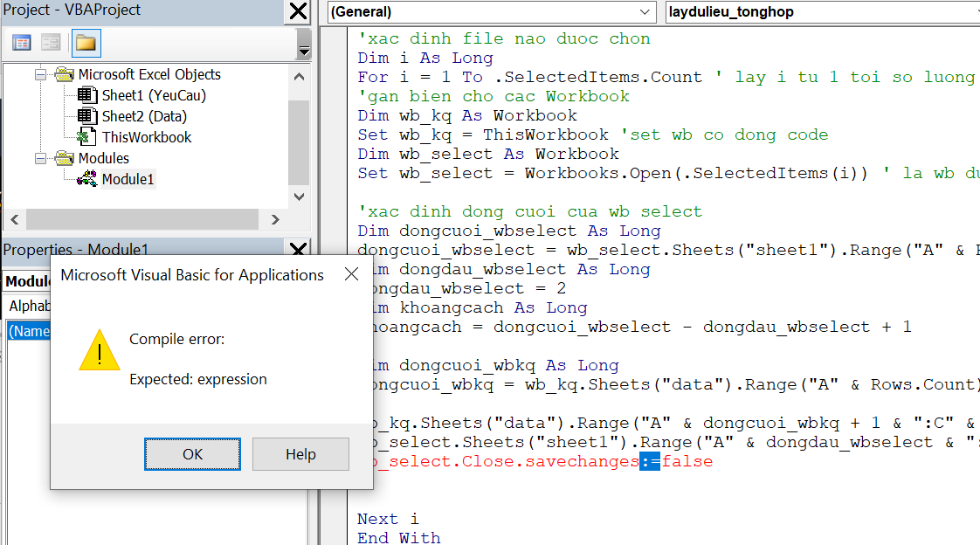Click the highlighted ':=' in the red code line

[650, 462]
